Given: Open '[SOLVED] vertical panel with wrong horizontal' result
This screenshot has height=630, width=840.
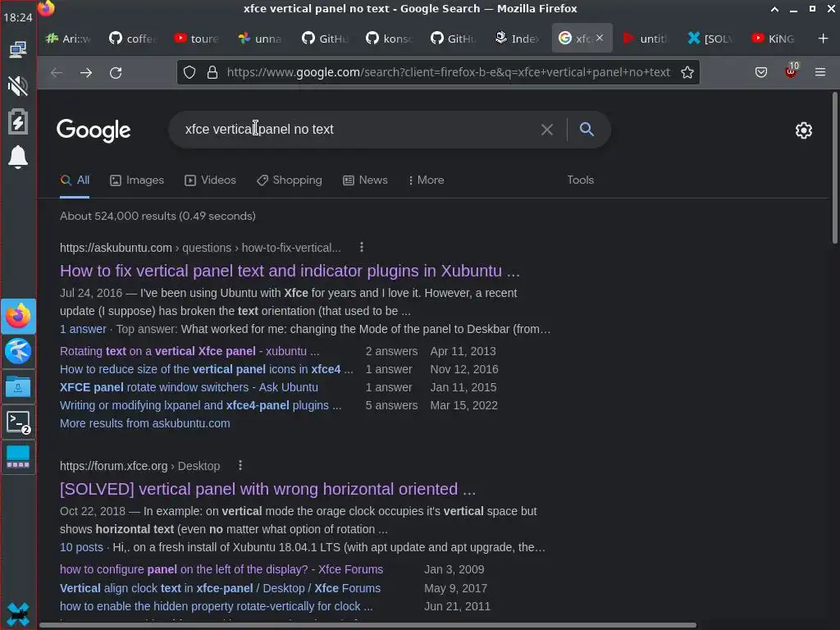Looking at the screenshot, I should 268,489.
